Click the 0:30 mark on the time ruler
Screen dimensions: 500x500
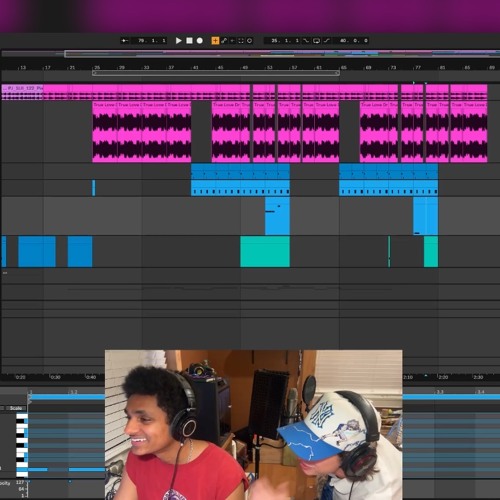55,377
